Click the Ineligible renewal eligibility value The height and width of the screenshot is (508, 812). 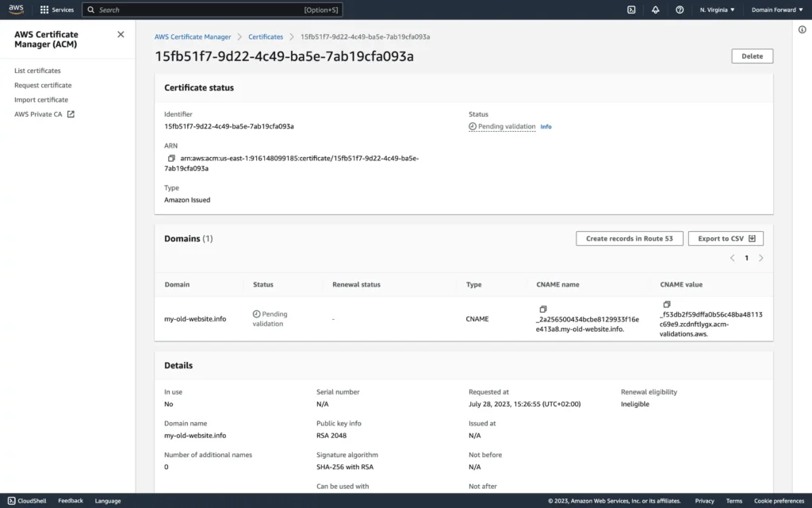635,404
